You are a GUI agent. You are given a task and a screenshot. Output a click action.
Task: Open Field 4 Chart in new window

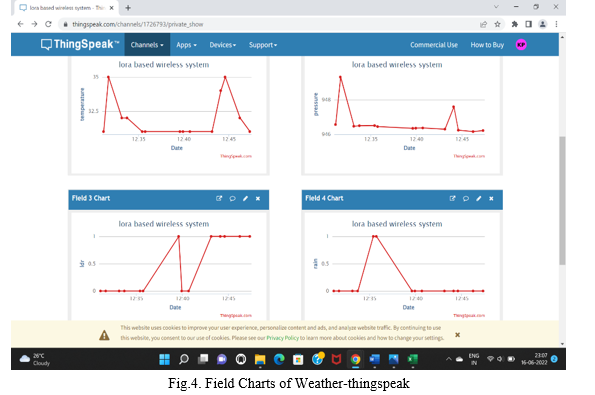click(x=452, y=198)
